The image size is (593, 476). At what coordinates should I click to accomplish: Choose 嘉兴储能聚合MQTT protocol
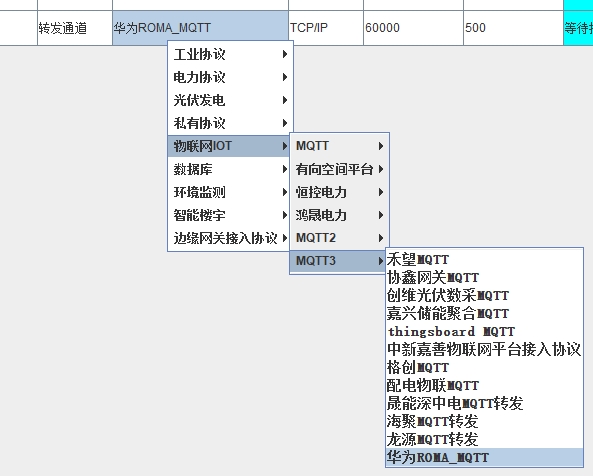[x=484, y=313]
